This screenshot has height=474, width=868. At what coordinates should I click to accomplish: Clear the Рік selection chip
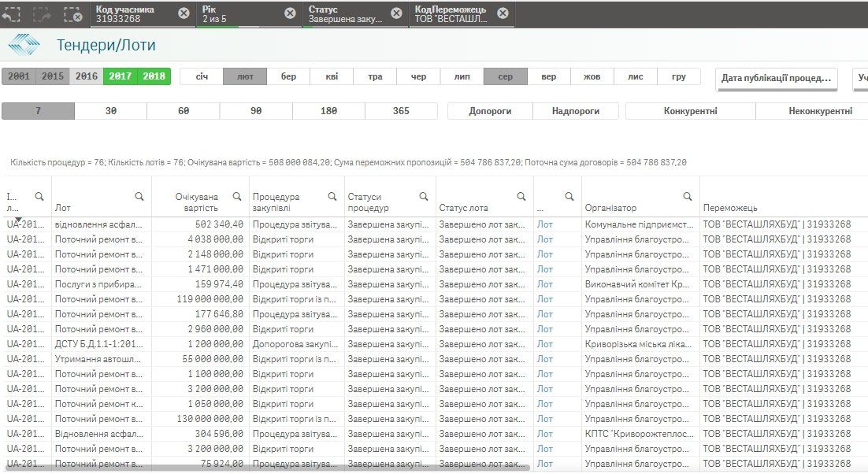click(290, 13)
